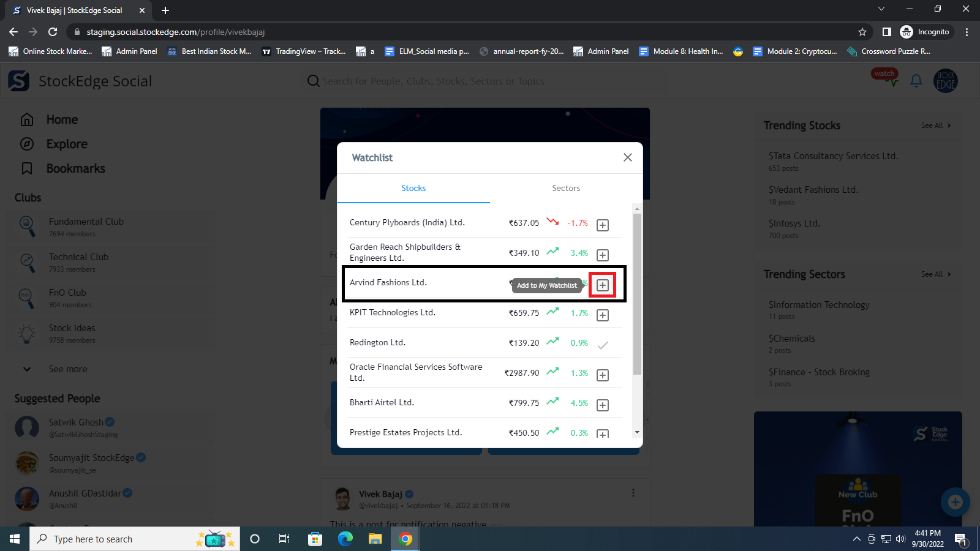The height and width of the screenshot is (551, 980).
Task: Click the watch icon in header
Action: 886,78
